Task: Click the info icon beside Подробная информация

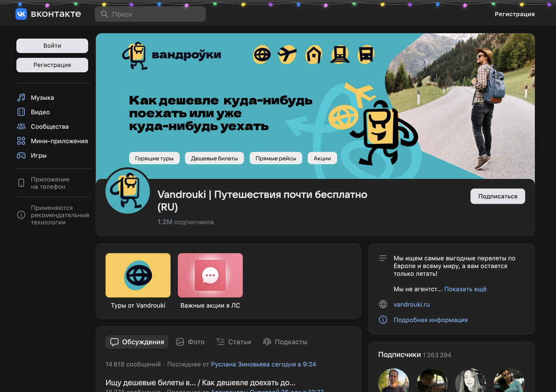Action: 383,320
